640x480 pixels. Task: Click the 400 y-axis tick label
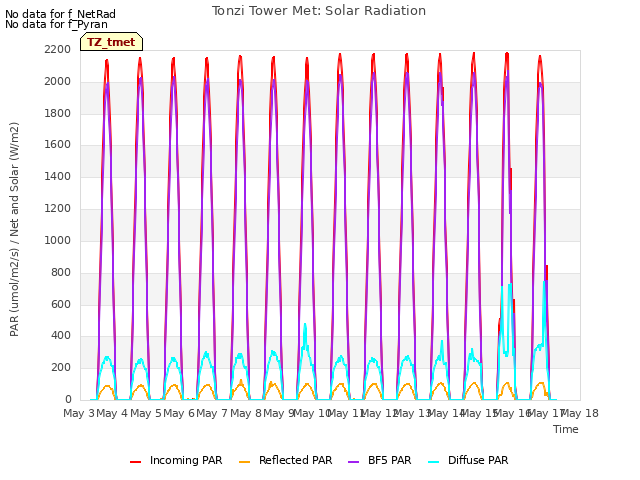61,336
